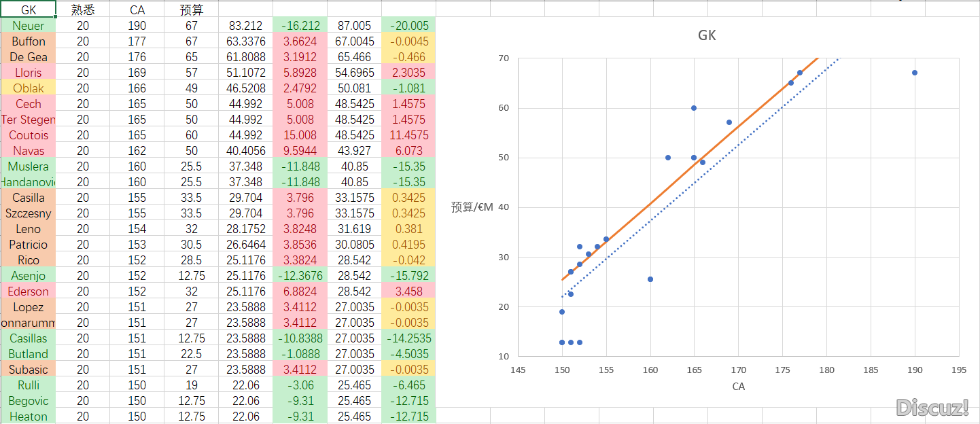Click the green cell showing -14.2535
Viewport: 980px width, 424px height.
pyautogui.click(x=409, y=338)
